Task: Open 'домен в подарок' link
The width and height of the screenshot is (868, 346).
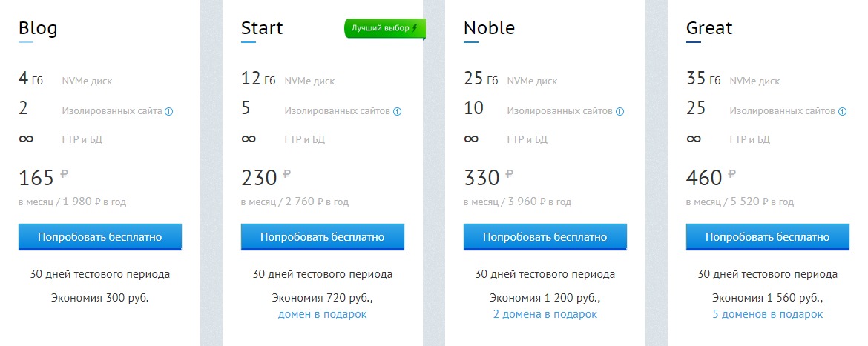Action: pos(322,314)
